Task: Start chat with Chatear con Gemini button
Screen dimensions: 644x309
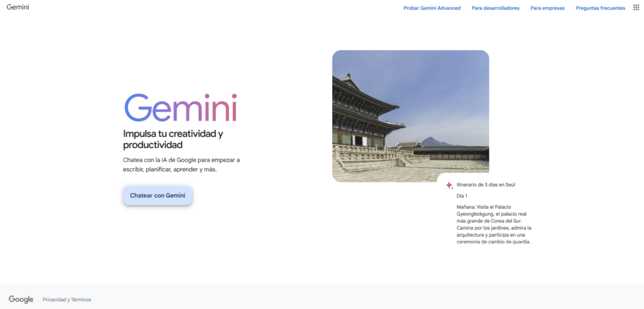Action: (158, 196)
